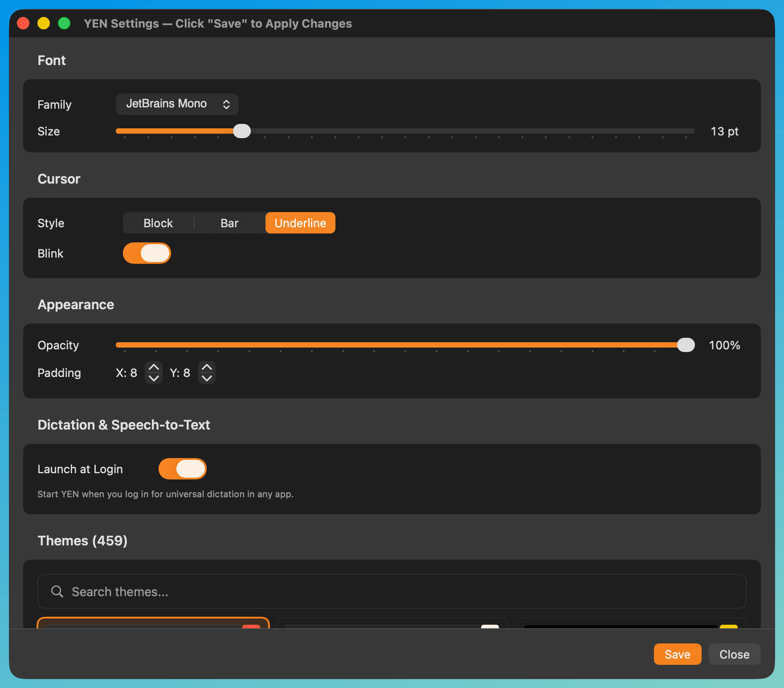Select the currently highlighted theme card

pyautogui.click(x=153, y=624)
